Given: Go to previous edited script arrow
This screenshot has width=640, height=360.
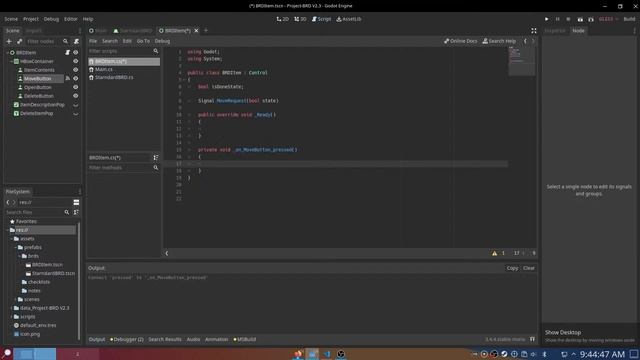Looking at the screenshot, I should pos(525,41).
